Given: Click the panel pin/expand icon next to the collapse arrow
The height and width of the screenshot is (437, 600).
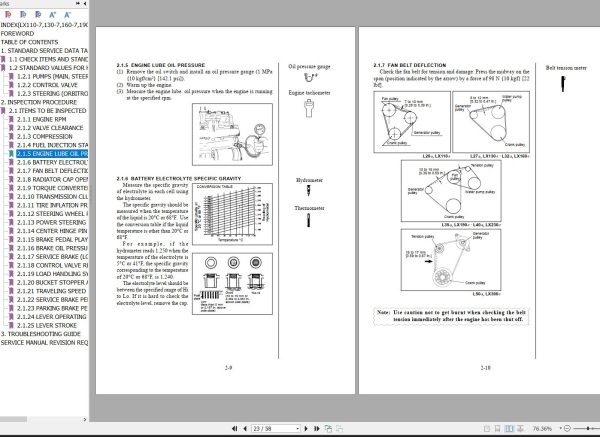Looking at the screenshot, I should 78,3.
